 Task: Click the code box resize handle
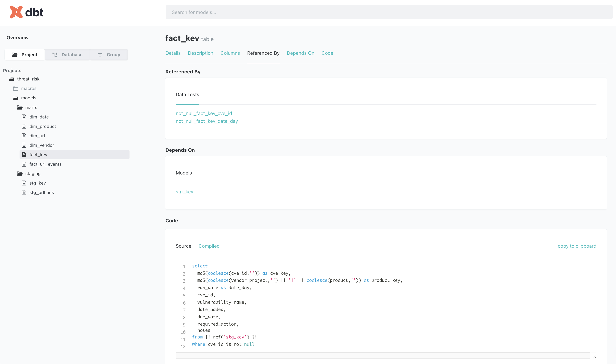coord(594,357)
